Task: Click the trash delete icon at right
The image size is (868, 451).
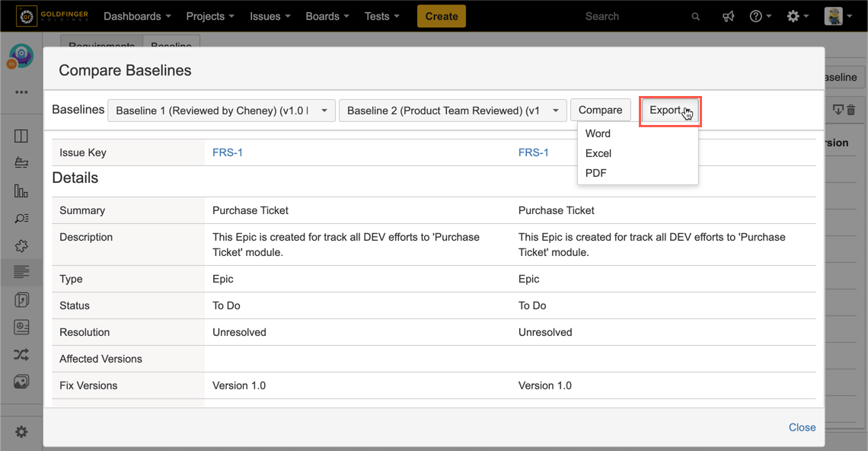Action: [x=851, y=110]
